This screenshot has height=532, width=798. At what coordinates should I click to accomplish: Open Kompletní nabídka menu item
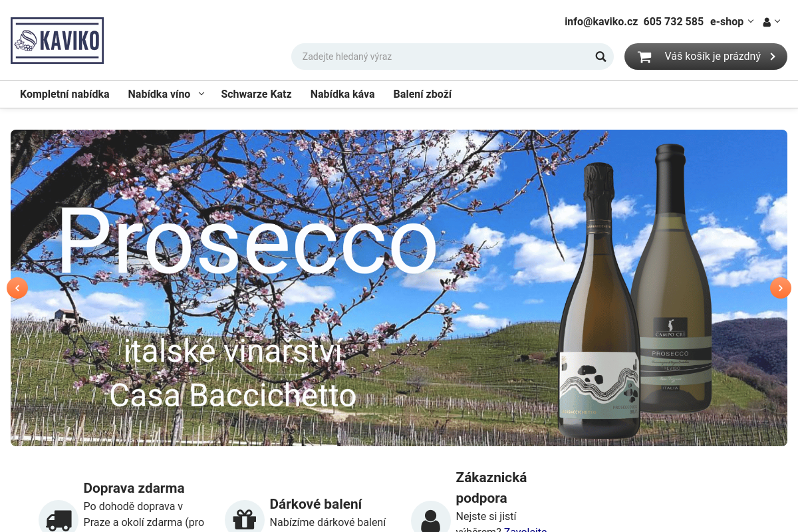click(x=65, y=94)
